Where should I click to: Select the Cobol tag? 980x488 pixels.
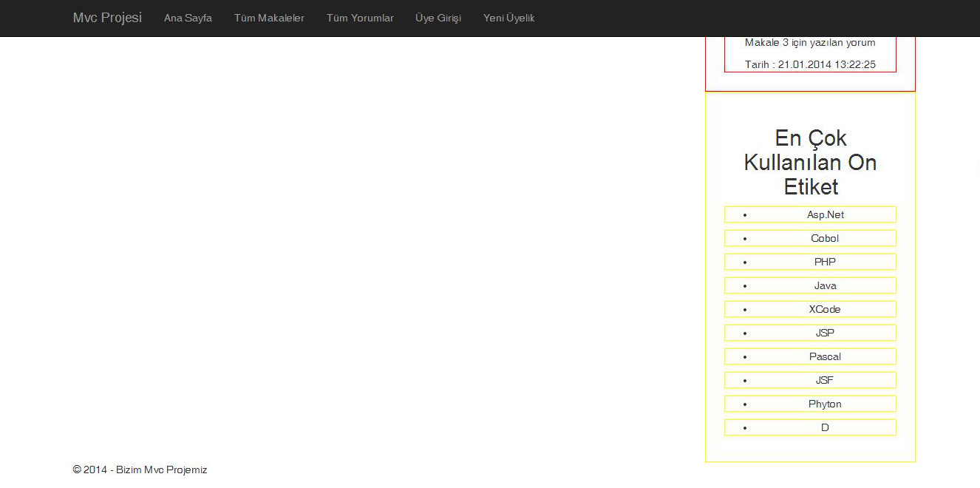pyautogui.click(x=825, y=238)
